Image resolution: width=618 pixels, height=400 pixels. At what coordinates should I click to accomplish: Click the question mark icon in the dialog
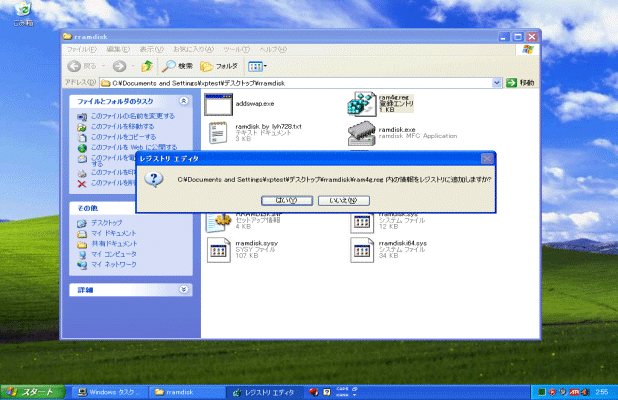[x=154, y=179]
